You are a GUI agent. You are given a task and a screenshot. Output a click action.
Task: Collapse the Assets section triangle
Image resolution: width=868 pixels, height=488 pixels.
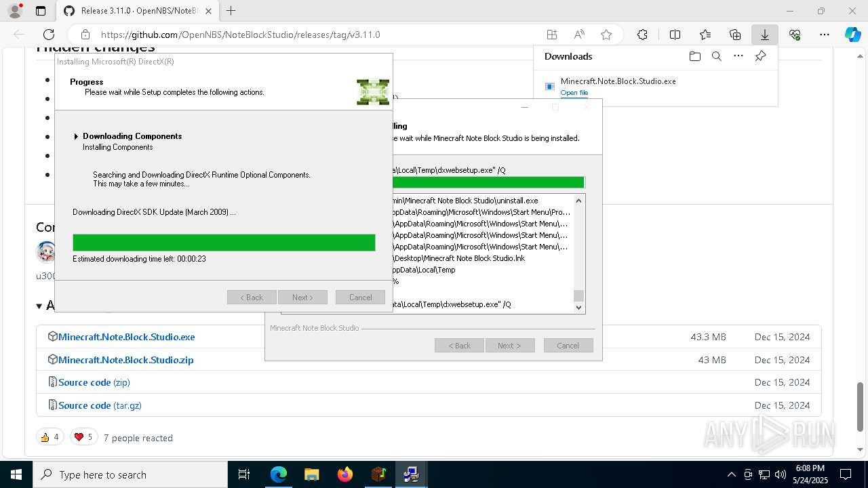pos(39,306)
